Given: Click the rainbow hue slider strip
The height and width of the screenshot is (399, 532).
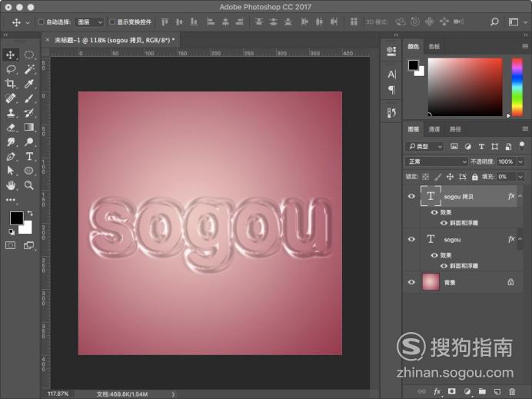Looking at the screenshot, I should (x=517, y=87).
